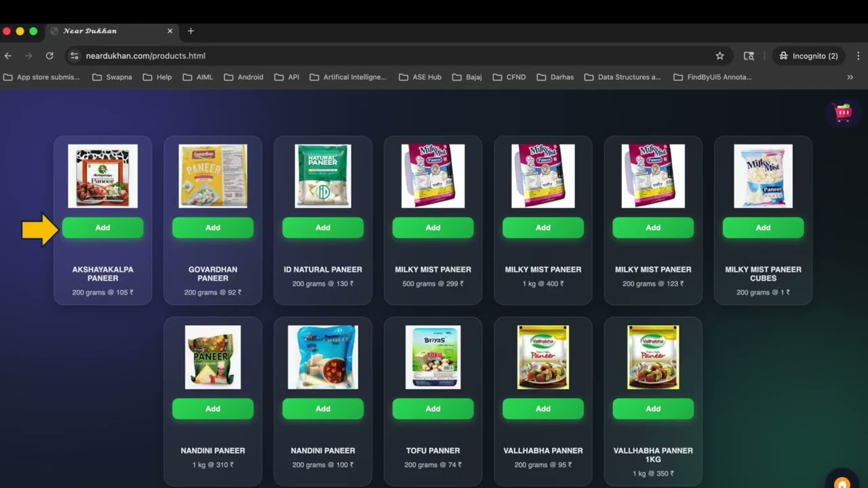Click the VALLHABHA PANNER 1KG title text

(x=653, y=455)
